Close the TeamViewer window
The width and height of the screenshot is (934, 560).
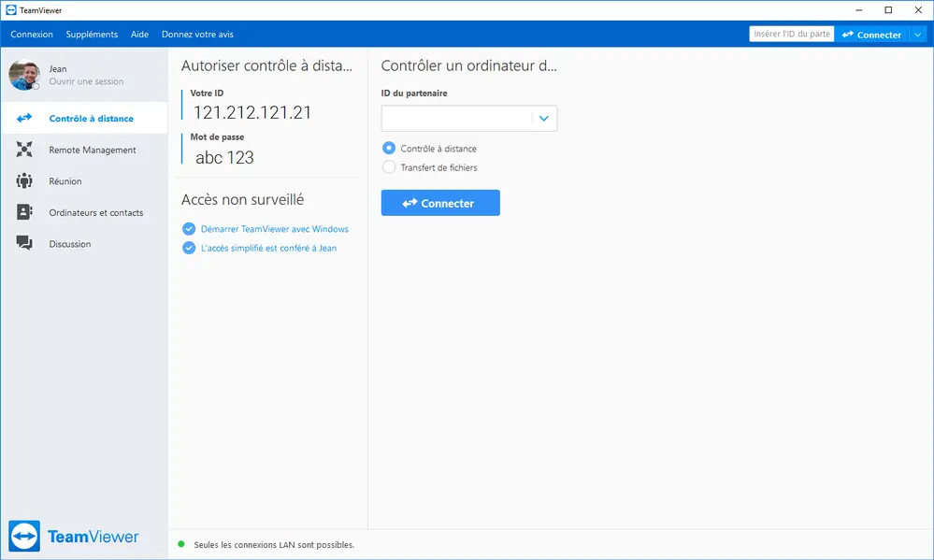tap(918, 10)
